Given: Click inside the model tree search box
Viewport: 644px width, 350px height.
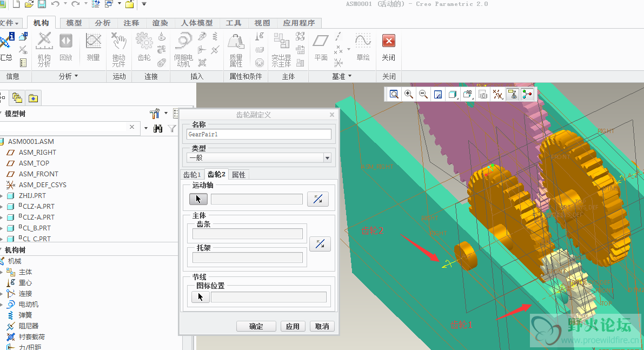Looking at the screenshot, I should [64, 127].
